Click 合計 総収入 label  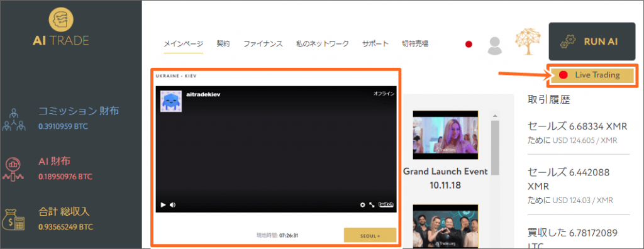(64, 212)
